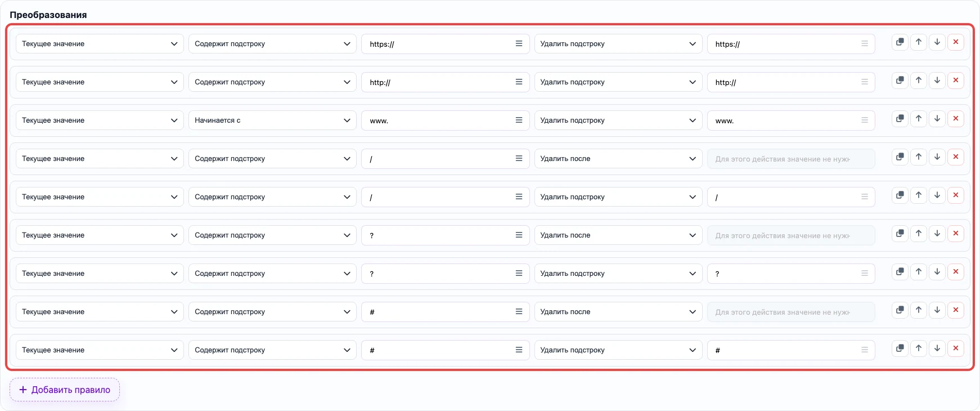Open menu icon in www. action value field

pyautogui.click(x=865, y=120)
